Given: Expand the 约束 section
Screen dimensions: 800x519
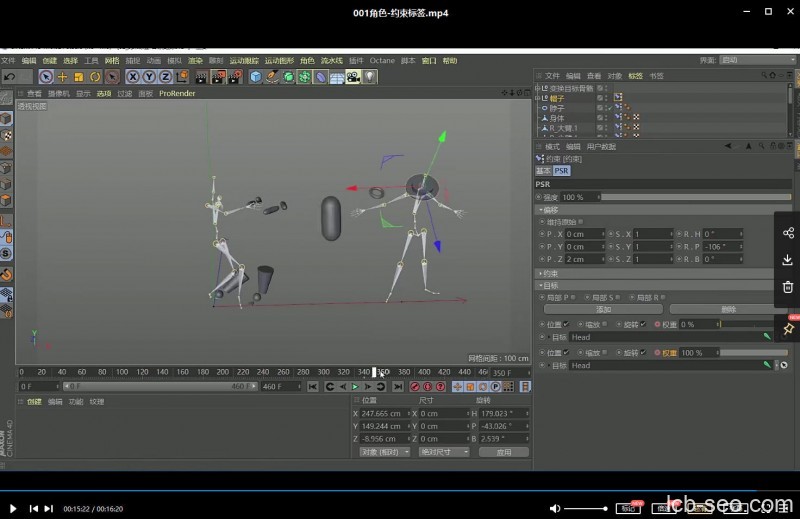Looking at the screenshot, I should (x=550, y=273).
